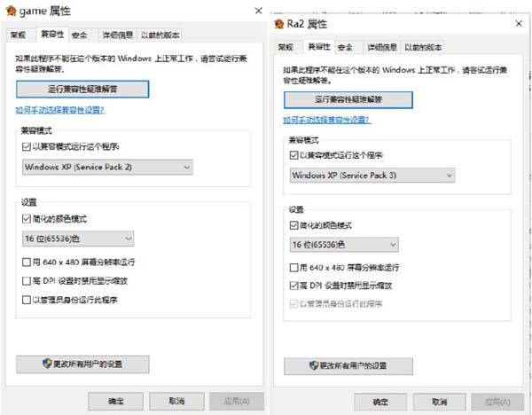Open the Windows XP (Service Pack 2) dropdown
Image resolution: width=532 pixels, height=415 pixels.
pyautogui.click(x=106, y=166)
